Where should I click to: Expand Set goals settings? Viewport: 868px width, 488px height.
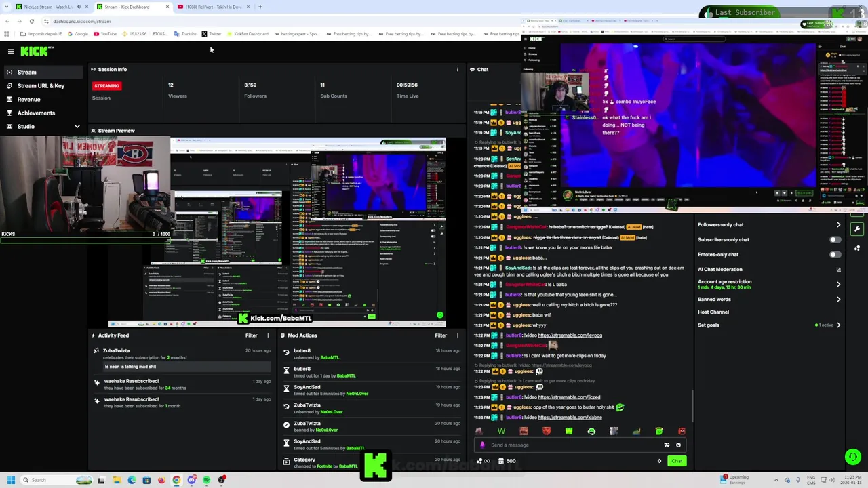point(838,325)
